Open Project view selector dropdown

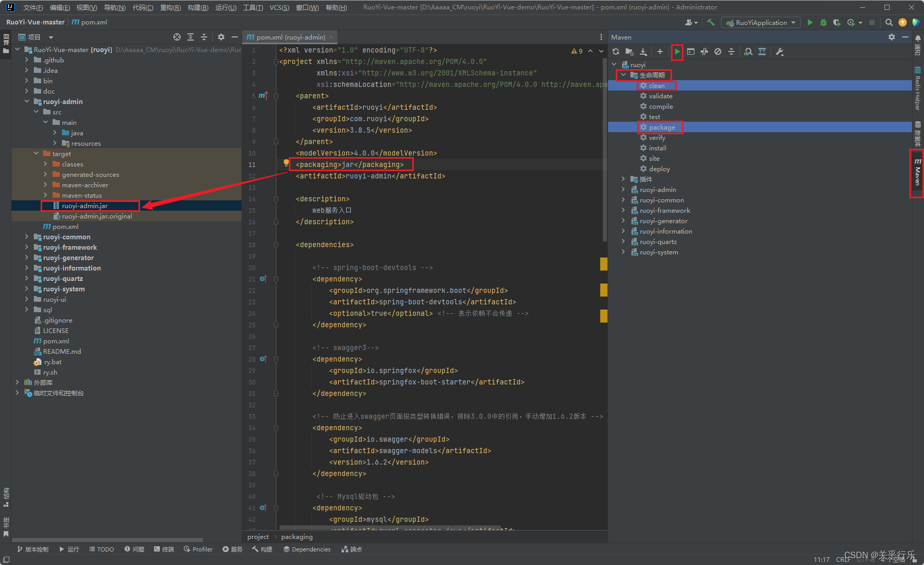point(36,37)
